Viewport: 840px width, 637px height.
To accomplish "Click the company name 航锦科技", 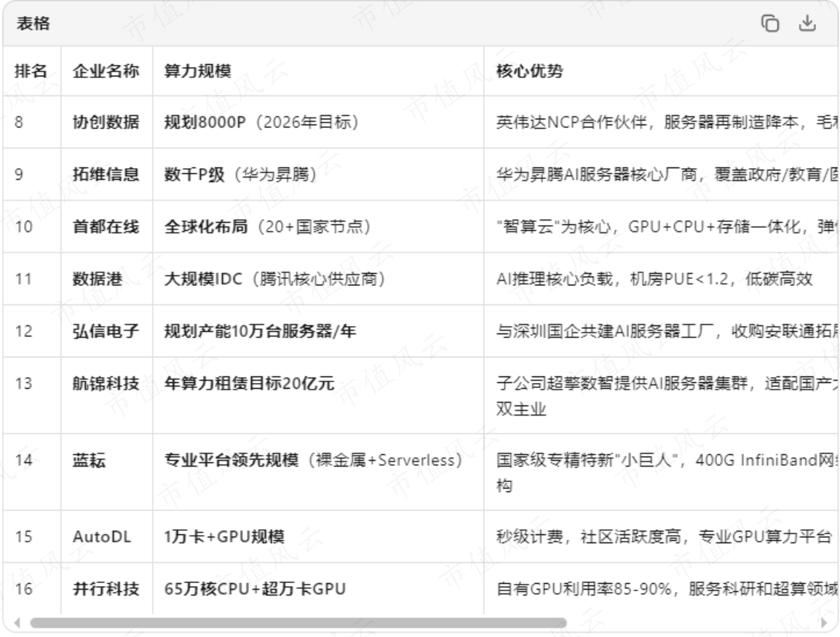I will click(106, 383).
